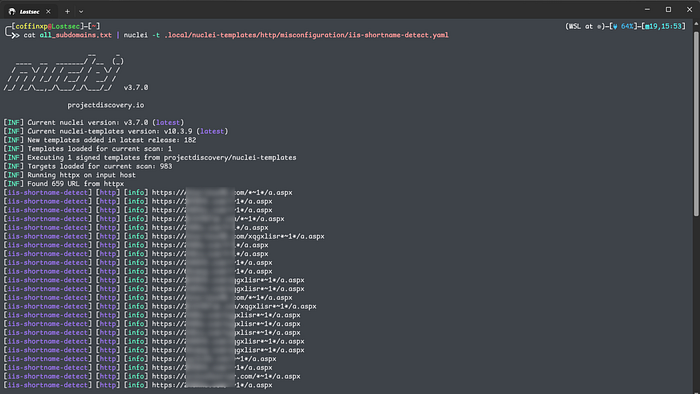Screen dimensions: 700x394
Task: Click result URL ending '.com/*~1*/a.aspx'
Action: point(226,377)
